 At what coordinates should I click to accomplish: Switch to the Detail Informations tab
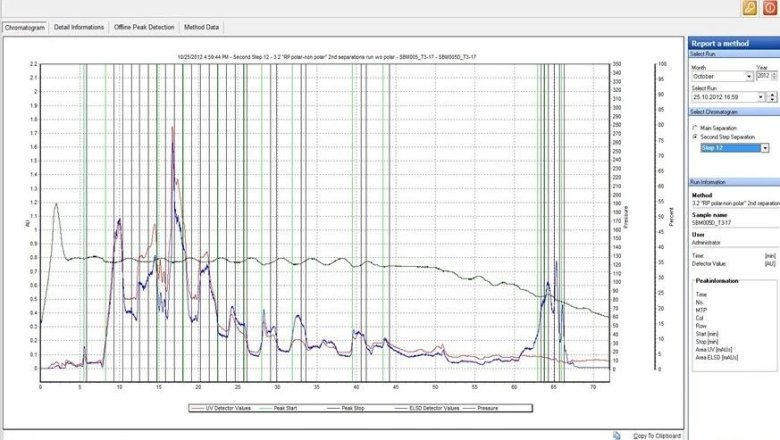(79, 28)
